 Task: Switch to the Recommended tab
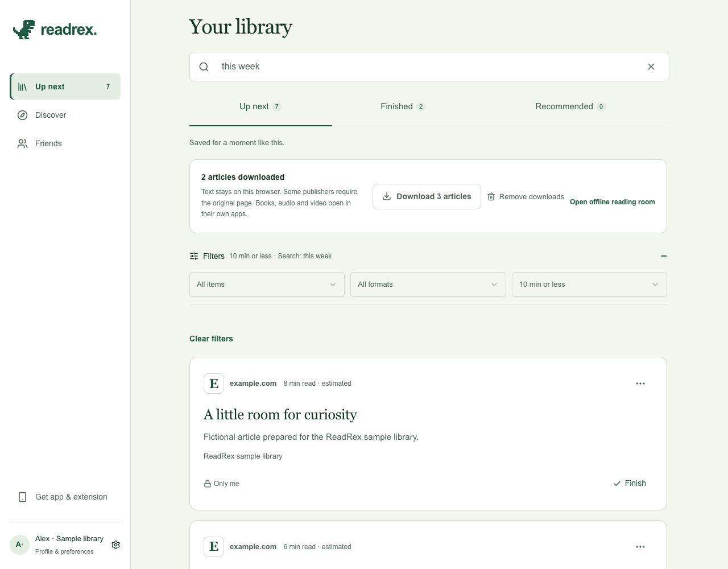pyautogui.click(x=570, y=106)
